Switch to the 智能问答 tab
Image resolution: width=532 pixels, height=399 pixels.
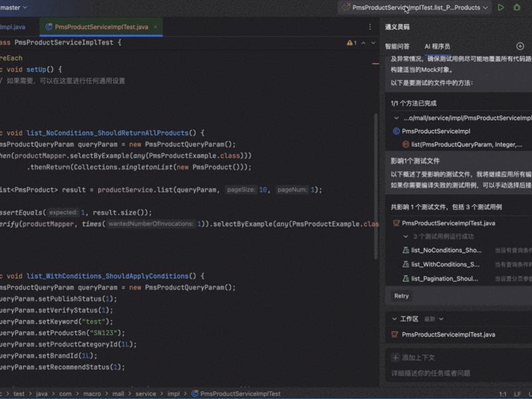397,47
